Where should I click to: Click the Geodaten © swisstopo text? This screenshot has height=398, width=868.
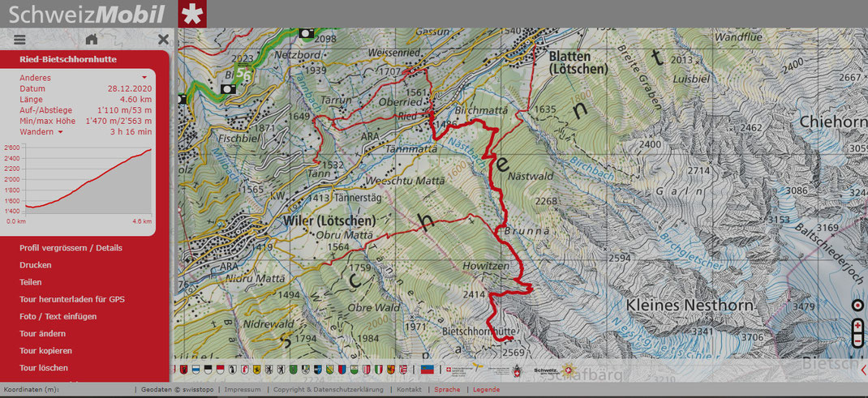coord(177,390)
